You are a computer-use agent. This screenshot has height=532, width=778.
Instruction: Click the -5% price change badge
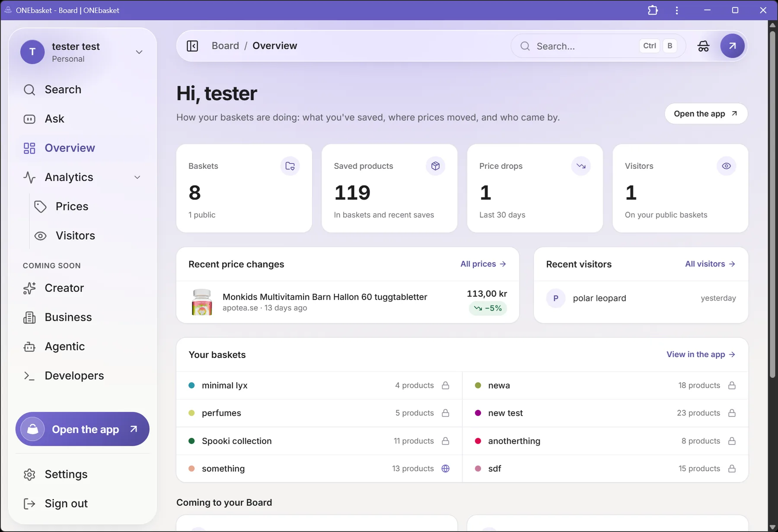click(x=488, y=308)
